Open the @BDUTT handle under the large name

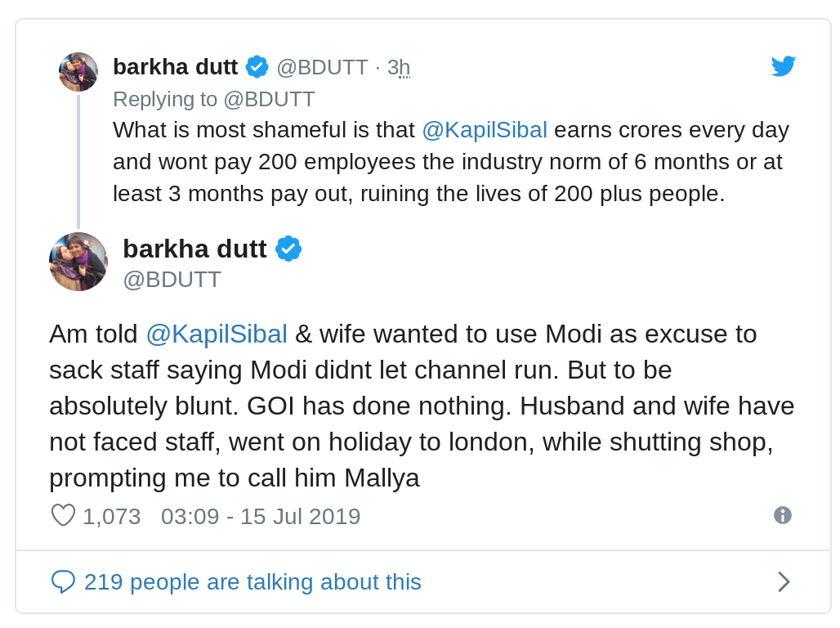pyautogui.click(x=172, y=279)
